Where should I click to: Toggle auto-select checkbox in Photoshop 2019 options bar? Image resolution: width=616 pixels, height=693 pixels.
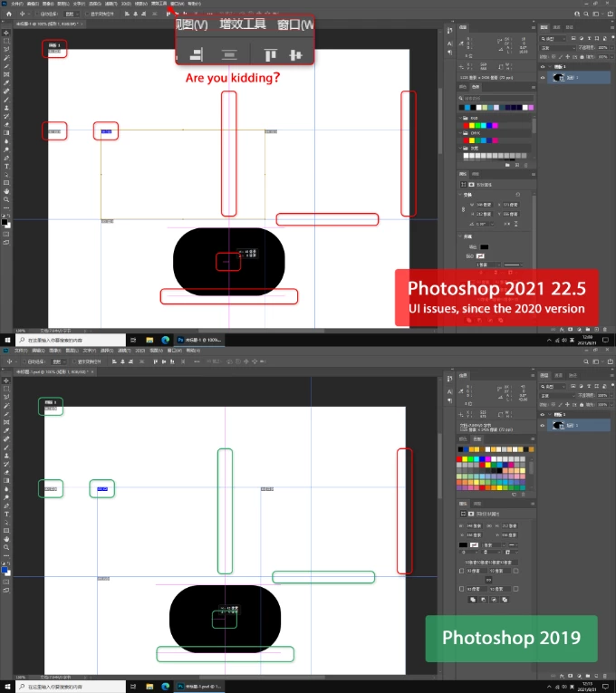(x=24, y=361)
